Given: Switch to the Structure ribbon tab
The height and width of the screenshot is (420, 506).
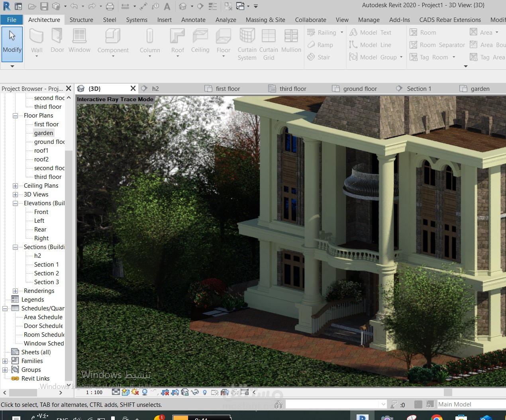Looking at the screenshot, I should pyautogui.click(x=81, y=20).
